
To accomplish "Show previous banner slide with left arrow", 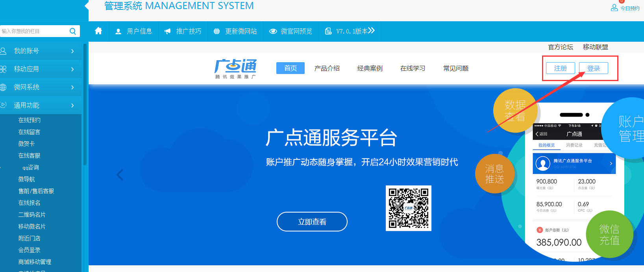I will 120,174.
